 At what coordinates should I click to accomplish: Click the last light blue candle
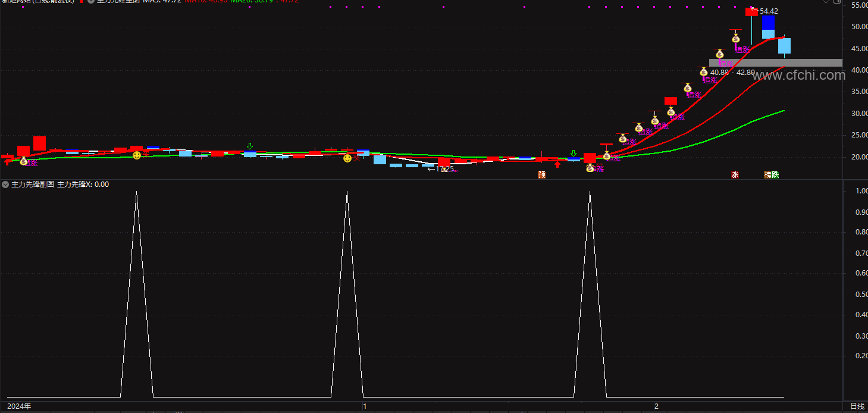click(x=784, y=46)
